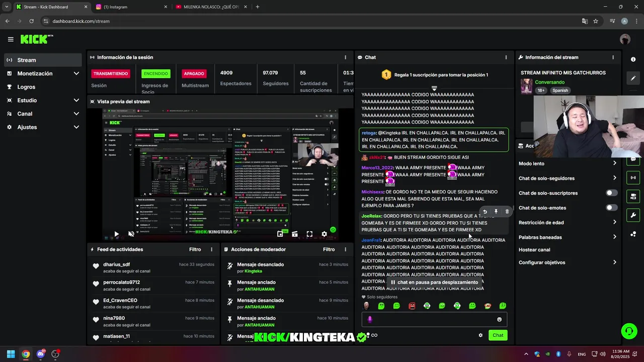Click the Kick logo
The width and height of the screenshot is (644, 362).
click(37, 39)
